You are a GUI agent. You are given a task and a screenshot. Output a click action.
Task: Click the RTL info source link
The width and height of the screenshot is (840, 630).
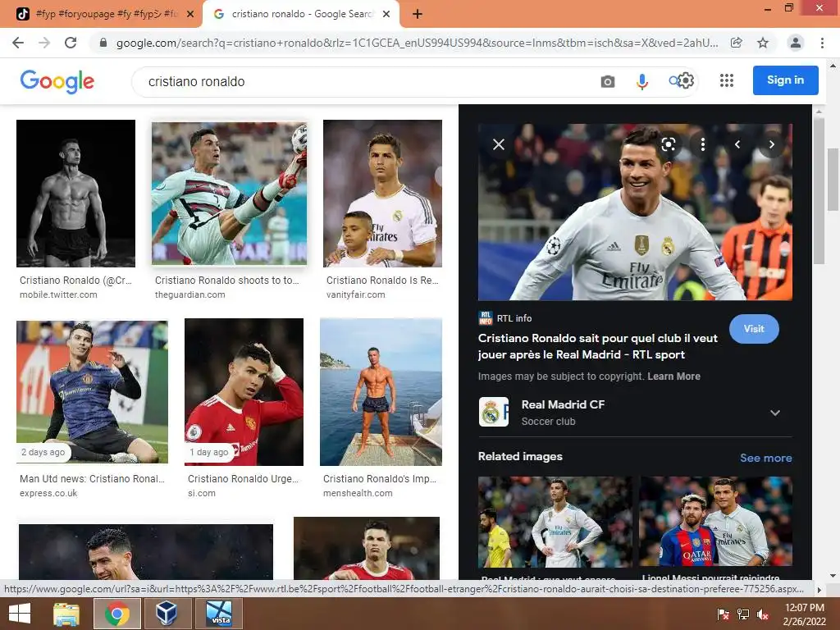pos(505,318)
